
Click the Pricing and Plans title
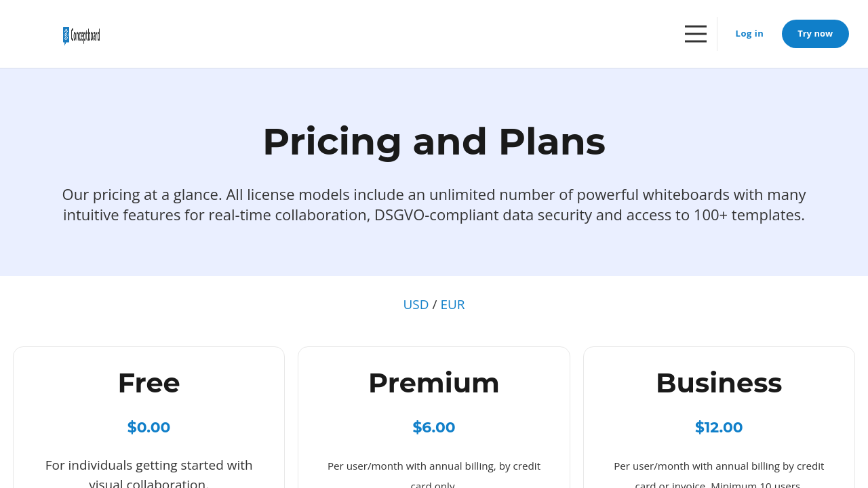tap(433, 142)
